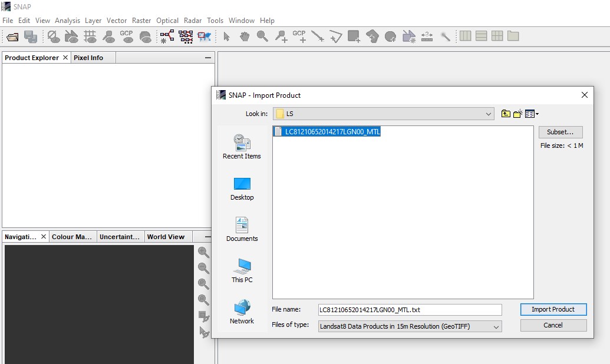The height and width of the screenshot is (364, 610).
Task: Click the File name input field
Action: click(x=410, y=310)
